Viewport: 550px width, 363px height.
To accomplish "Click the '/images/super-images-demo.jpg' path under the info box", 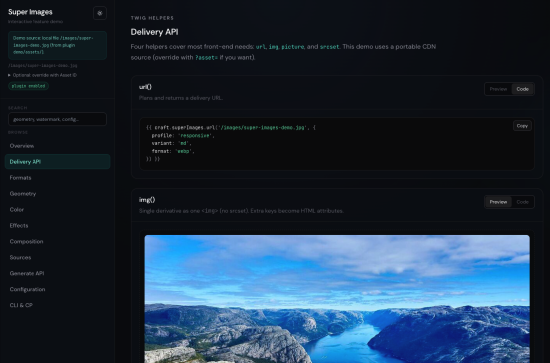I will pyautogui.click(x=42, y=66).
